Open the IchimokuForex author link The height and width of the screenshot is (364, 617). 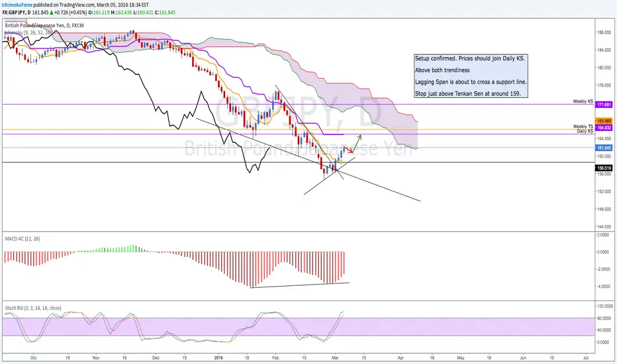(17, 5)
